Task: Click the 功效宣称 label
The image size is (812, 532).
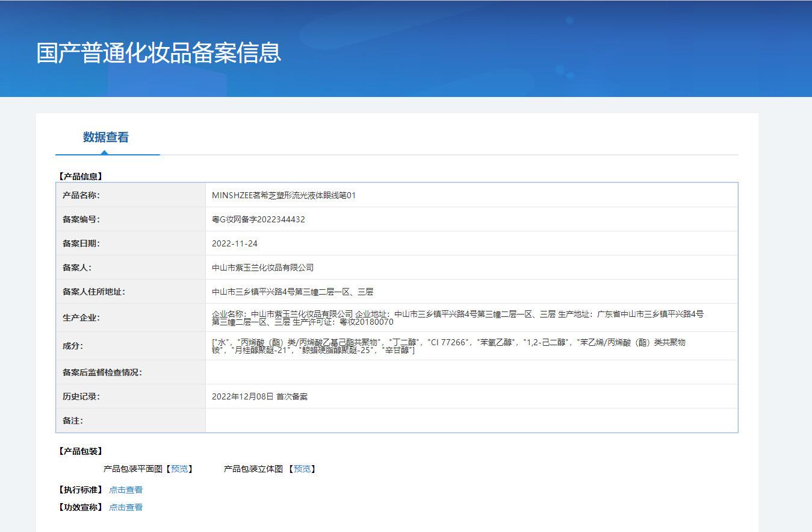Action: coord(80,507)
